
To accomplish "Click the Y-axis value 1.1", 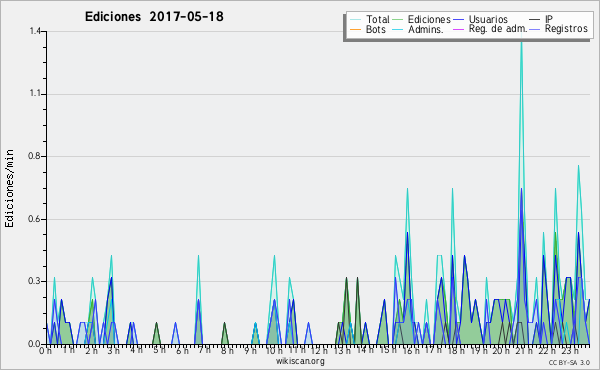I will tap(35, 94).
